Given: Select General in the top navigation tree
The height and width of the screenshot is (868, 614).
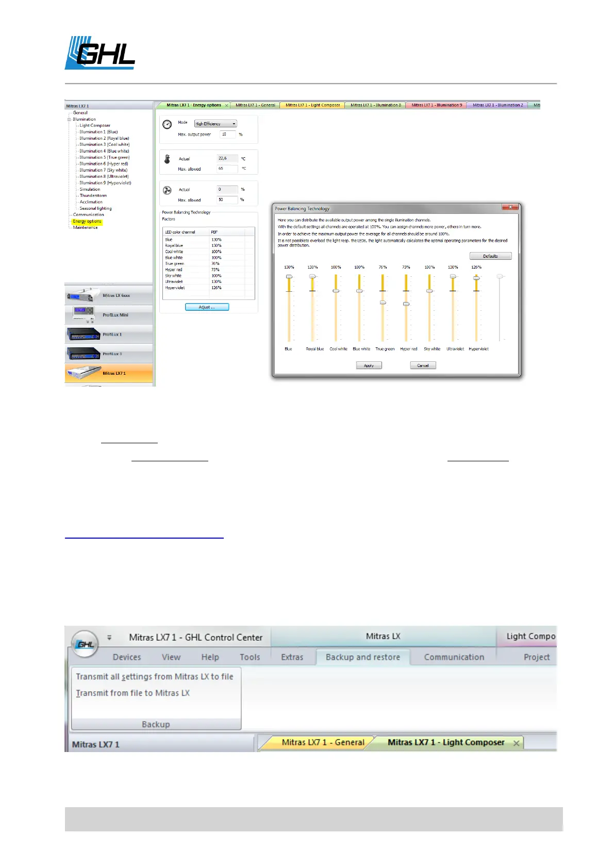Looking at the screenshot, I should pyautogui.click(x=80, y=113).
